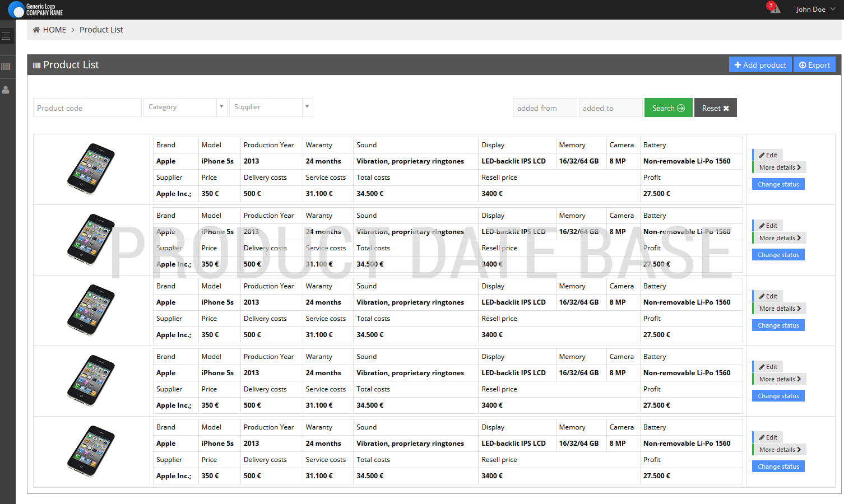
Task: Open More details for the fifth product
Action: (x=780, y=450)
